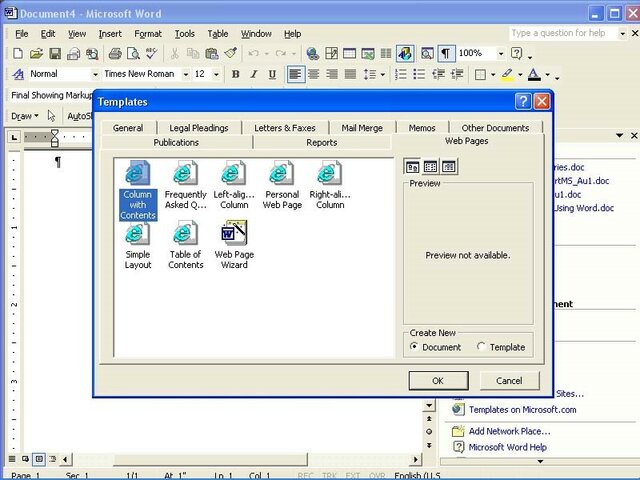Viewport: 640px width, 480px height.
Task: Click the Copy toolbar icon
Action: [x=193, y=53]
